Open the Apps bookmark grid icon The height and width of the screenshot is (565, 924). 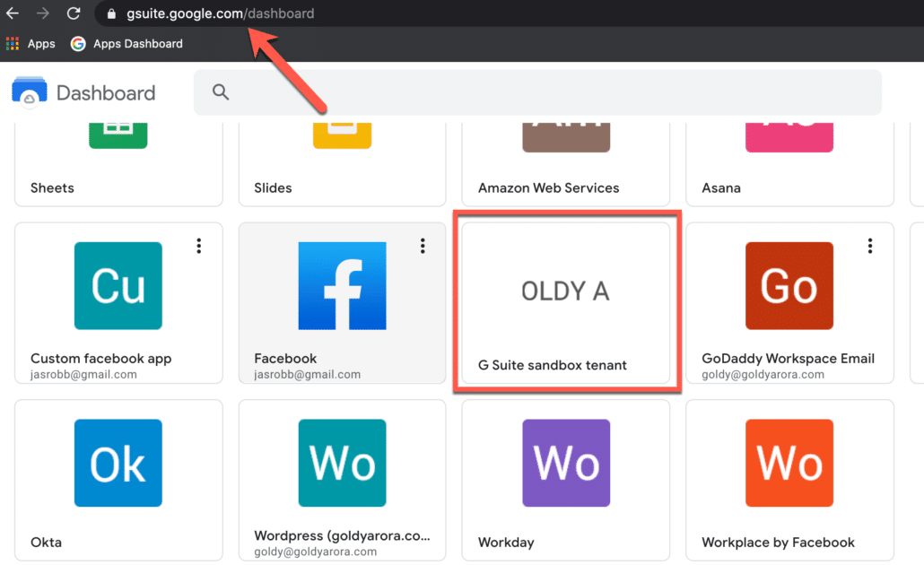point(13,44)
